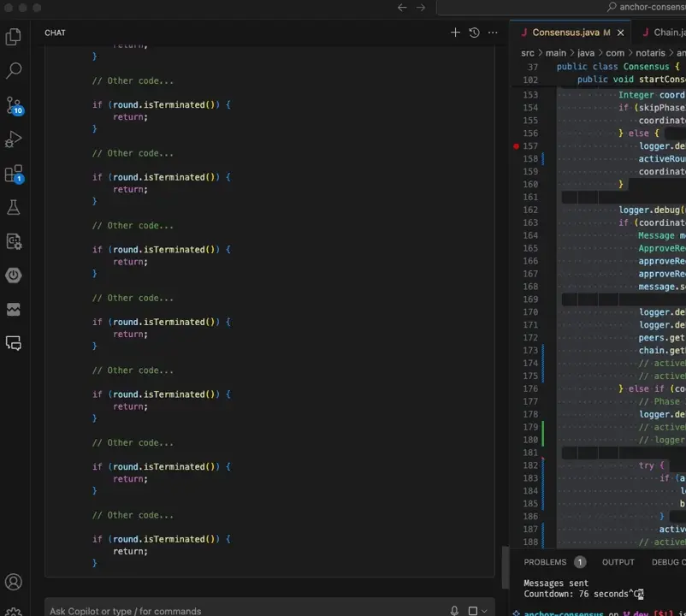This screenshot has width=686, height=616.
Task: Open the Run and Debug view
Action: [x=14, y=139]
